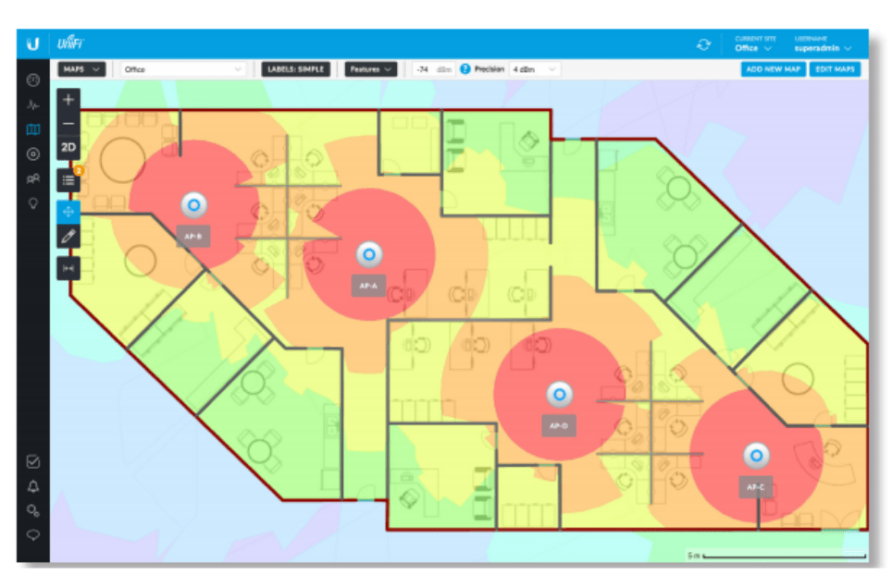Open the Dashboard icon in the sidebar

(x=33, y=81)
